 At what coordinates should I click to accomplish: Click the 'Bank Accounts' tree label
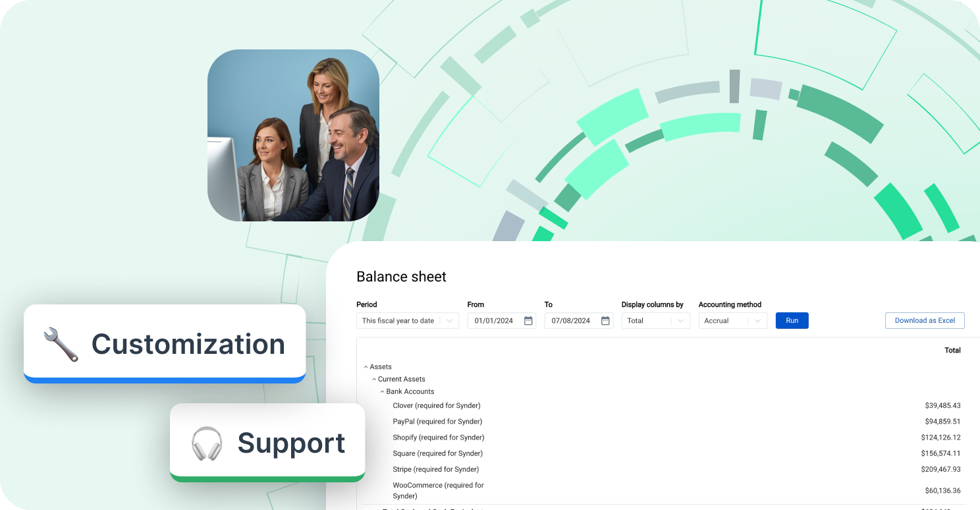tap(410, 392)
